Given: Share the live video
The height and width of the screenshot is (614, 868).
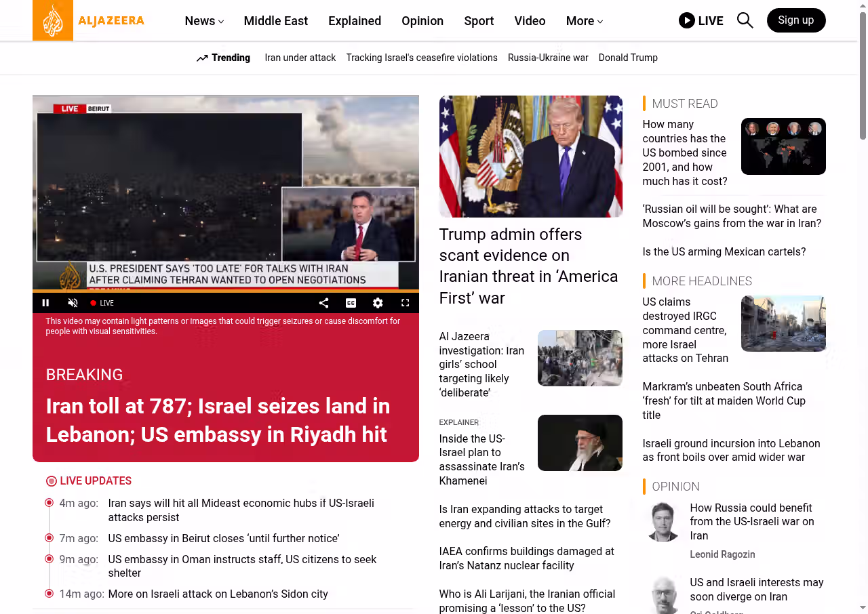Looking at the screenshot, I should click(323, 303).
